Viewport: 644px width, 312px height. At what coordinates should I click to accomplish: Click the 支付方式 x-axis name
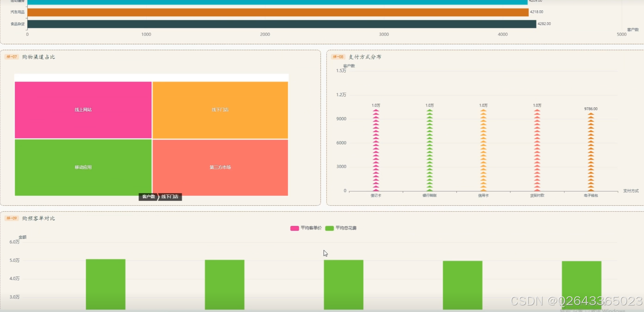tap(631, 191)
